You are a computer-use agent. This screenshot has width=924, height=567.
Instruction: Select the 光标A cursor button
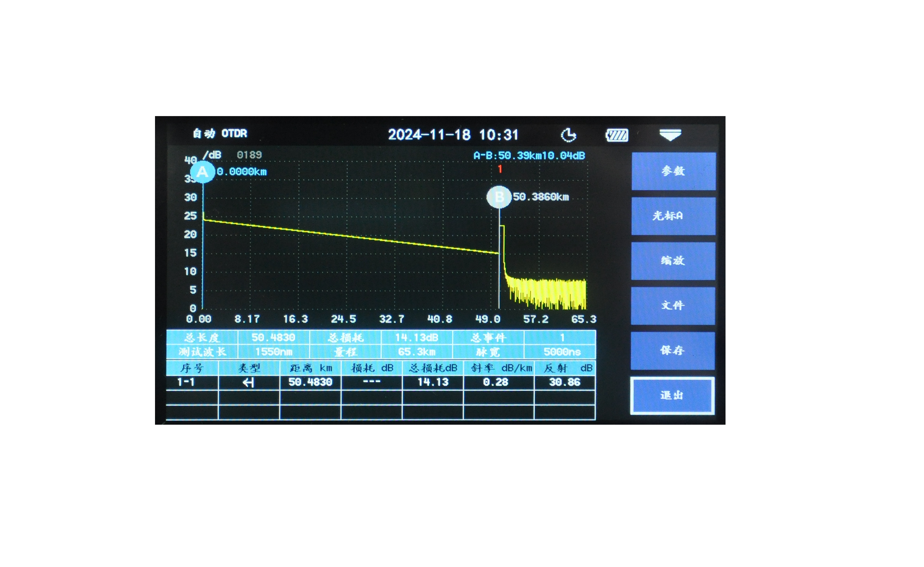point(673,216)
